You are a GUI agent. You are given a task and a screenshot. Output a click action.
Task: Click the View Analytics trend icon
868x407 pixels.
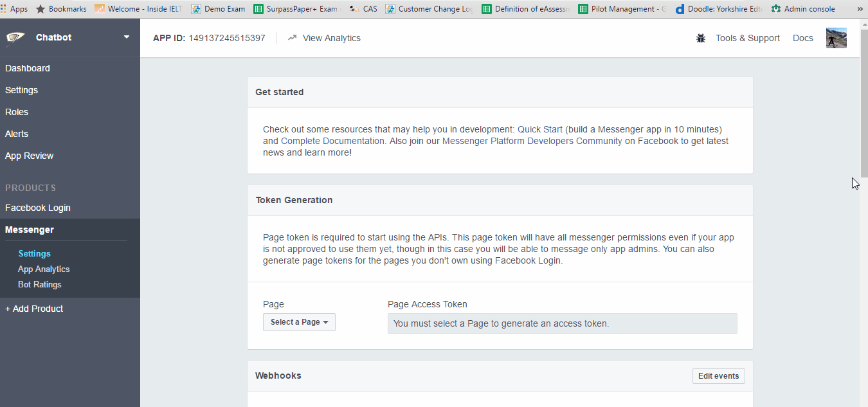point(293,38)
